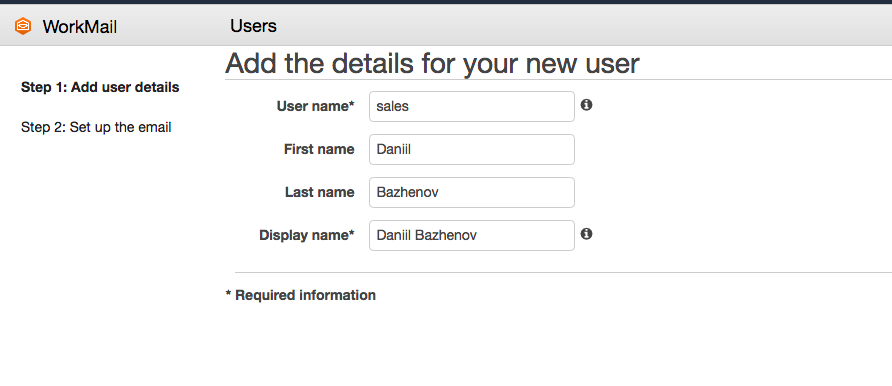Focus the First name field containing Daniil
This screenshot has width=892, height=386.
(472, 150)
